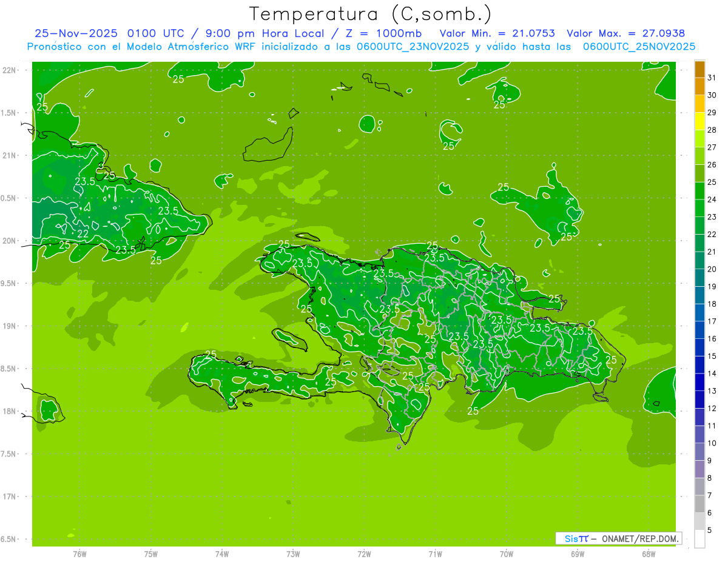Click the 8.5N latitude label
728x562 pixels.
click(x=8, y=369)
